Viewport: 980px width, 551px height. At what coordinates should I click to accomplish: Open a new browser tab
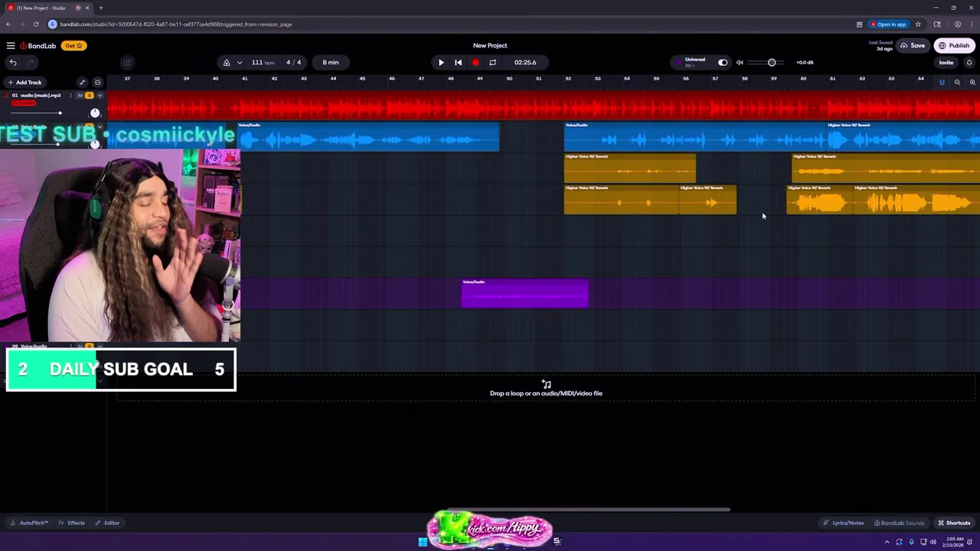click(x=101, y=8)
